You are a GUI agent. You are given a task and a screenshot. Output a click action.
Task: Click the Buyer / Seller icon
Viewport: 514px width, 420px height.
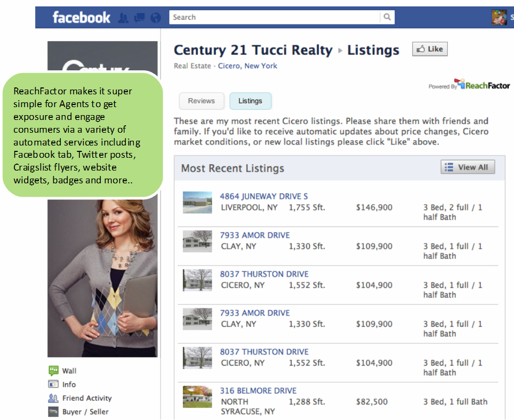(x=53, y=411)
